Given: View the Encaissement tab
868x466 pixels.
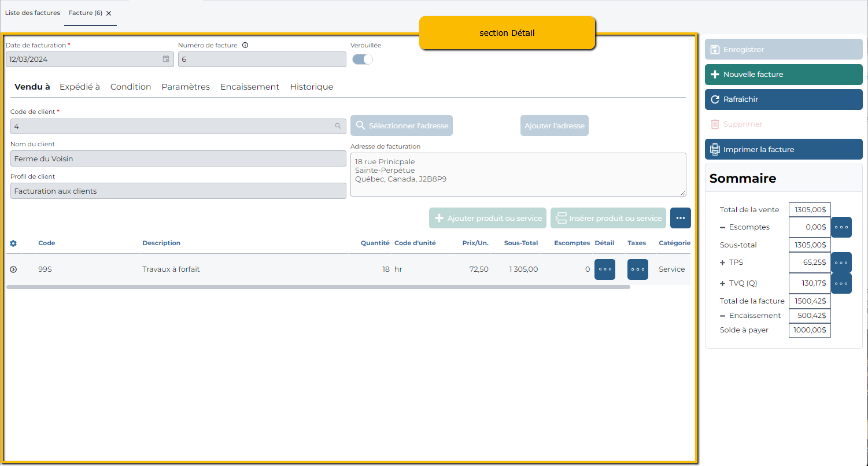Looking at the screenshot, I should click(250, 87).
